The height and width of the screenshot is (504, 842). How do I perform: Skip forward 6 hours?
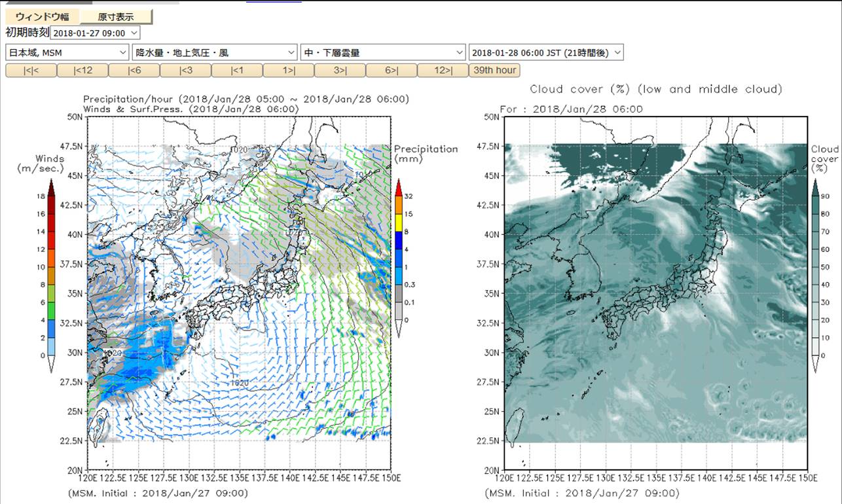tap(392, 70)
